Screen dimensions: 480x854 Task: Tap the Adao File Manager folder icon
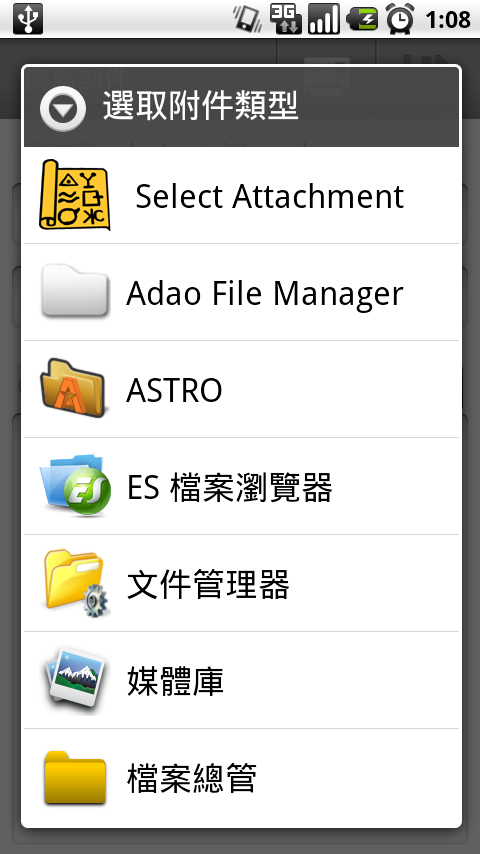[75, 291]
